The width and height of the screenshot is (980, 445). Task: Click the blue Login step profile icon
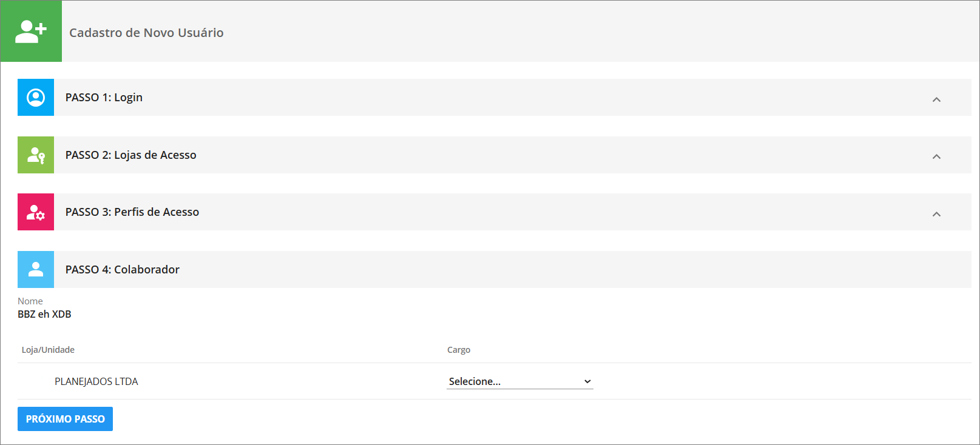tap(36, 97)
